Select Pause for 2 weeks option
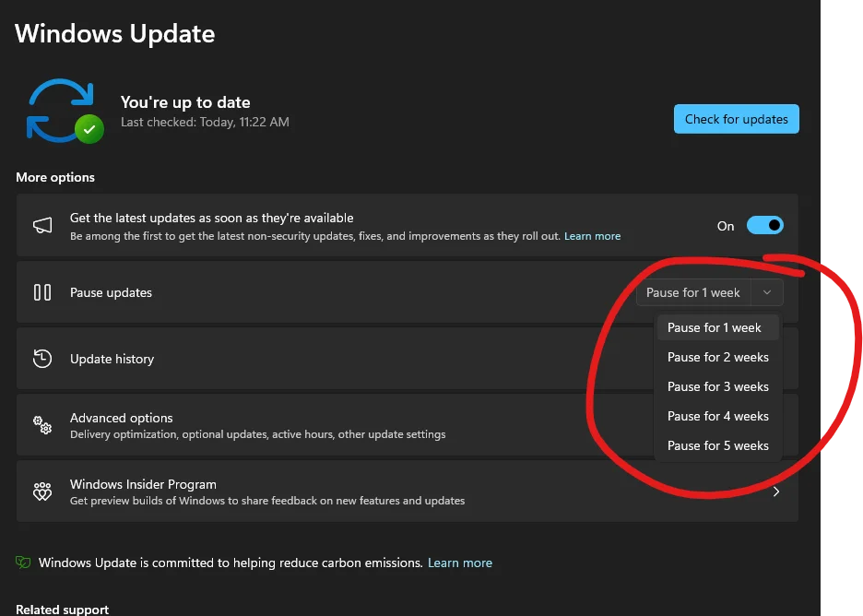863x616 pixels. pos(717,357)
